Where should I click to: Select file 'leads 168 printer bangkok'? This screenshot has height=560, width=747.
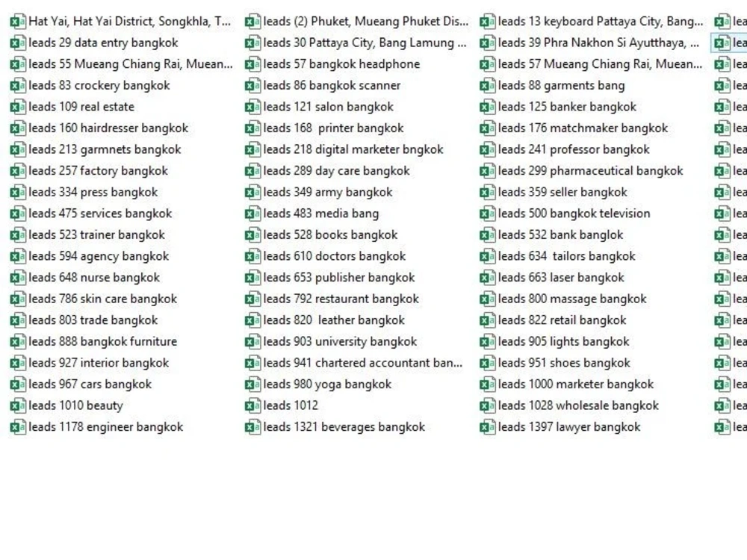(333, 128)
